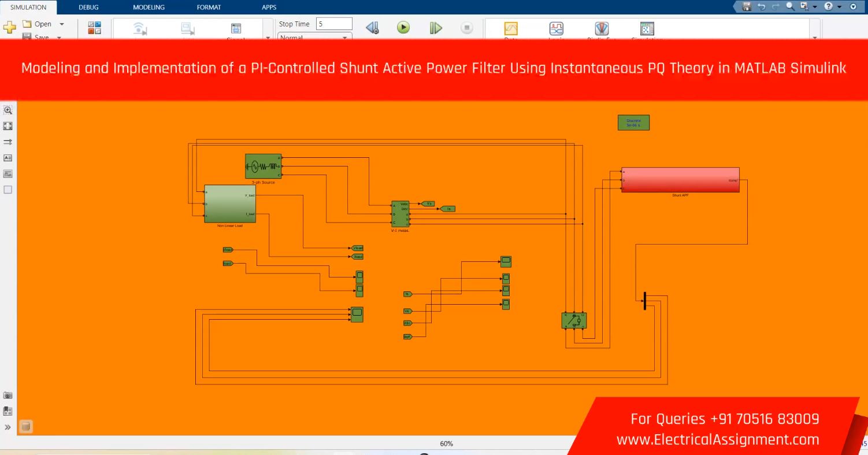Toggle the sample time legend arrows icon
The height and width of the screenshot is (455, 868).
8,142
